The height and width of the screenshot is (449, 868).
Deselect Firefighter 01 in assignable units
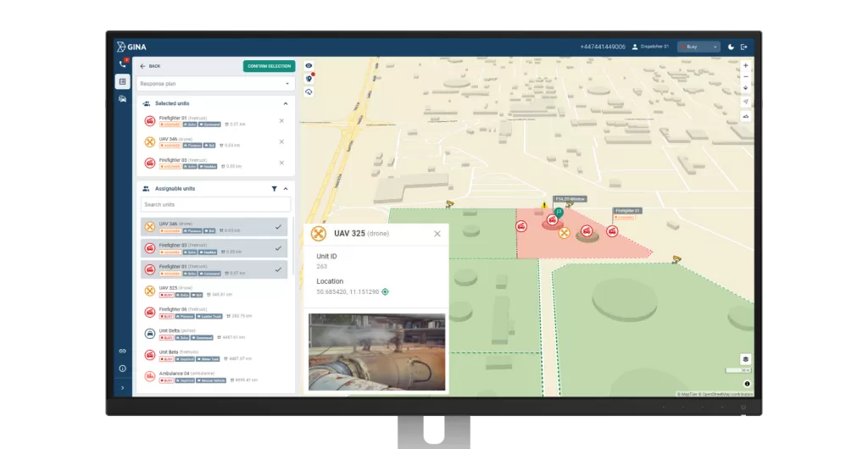(214, 270)
